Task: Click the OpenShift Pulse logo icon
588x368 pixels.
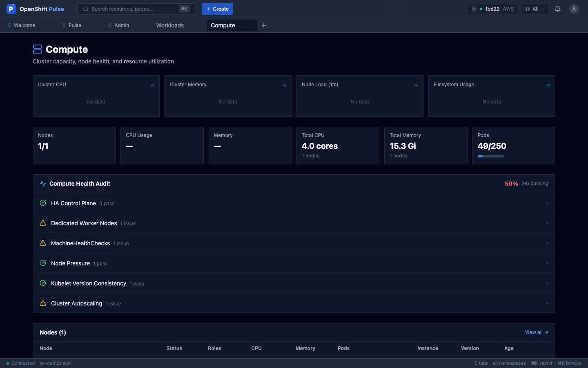Action: (x=11, y=9)
